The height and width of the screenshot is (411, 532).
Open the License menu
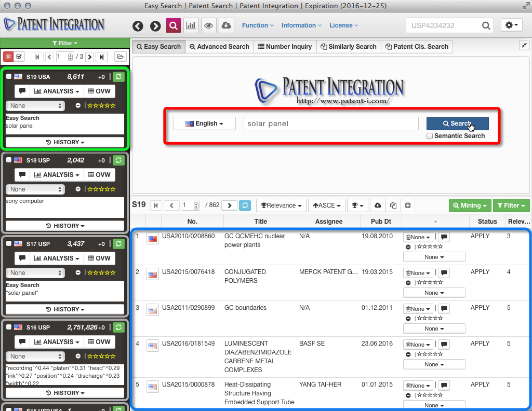click(344, 25)
